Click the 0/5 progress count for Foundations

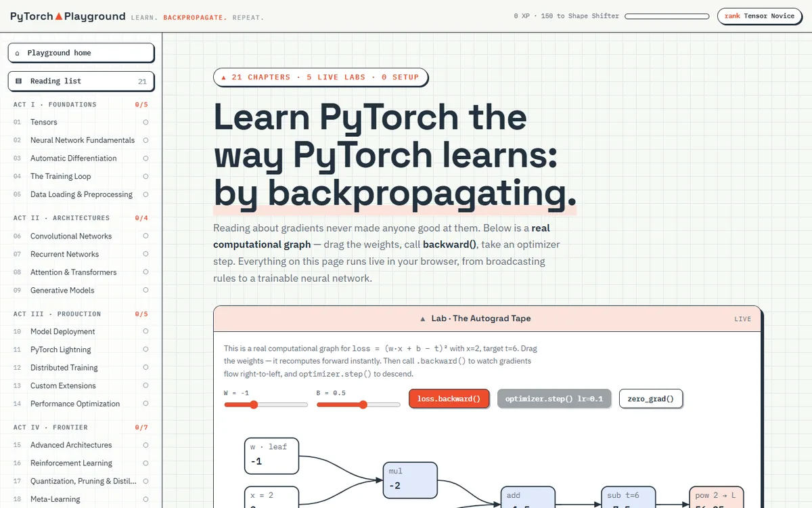[141, 105]
